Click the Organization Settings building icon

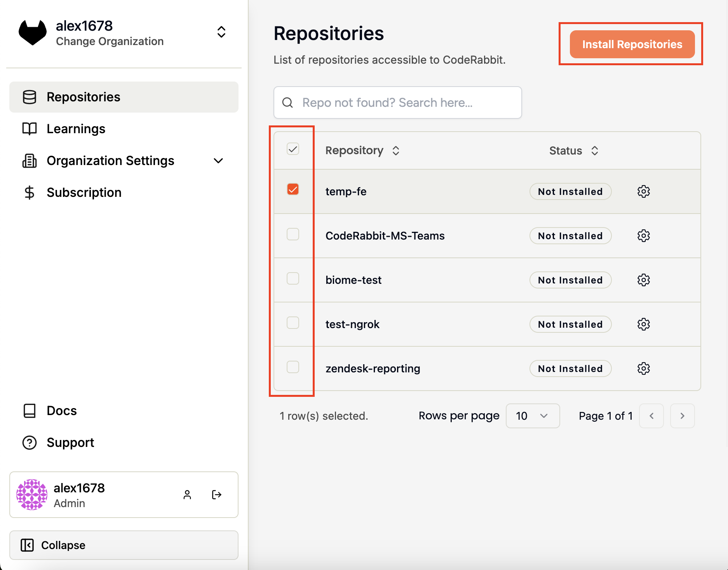(30, 160)
